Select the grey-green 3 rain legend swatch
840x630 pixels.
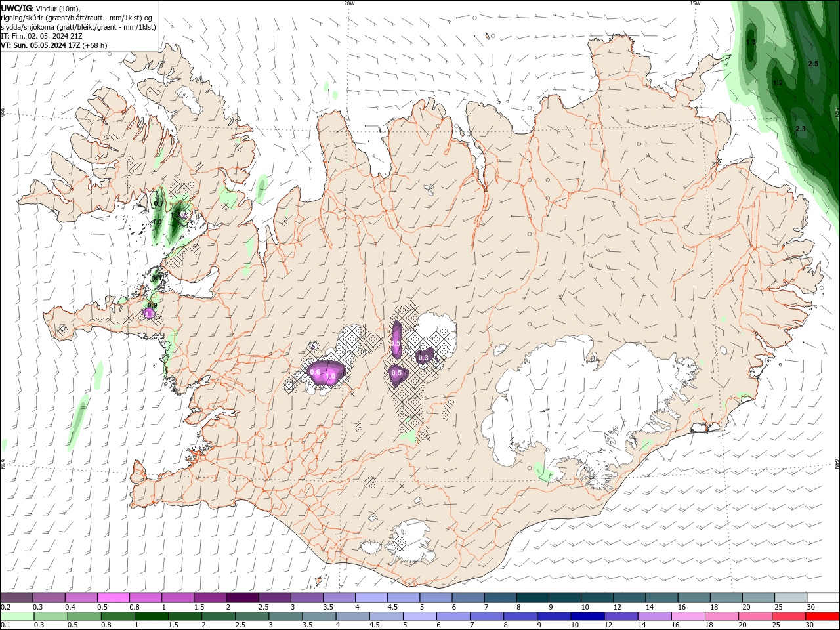(285, 616)
